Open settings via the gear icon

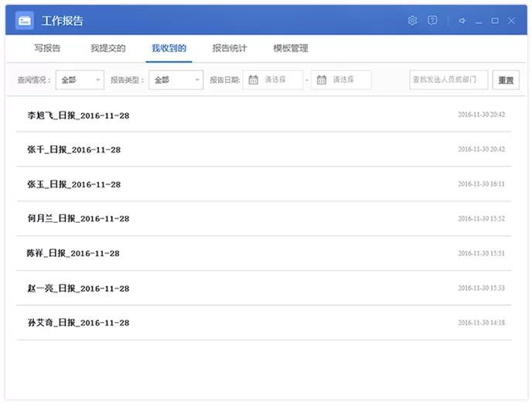[x=412, y=21]
